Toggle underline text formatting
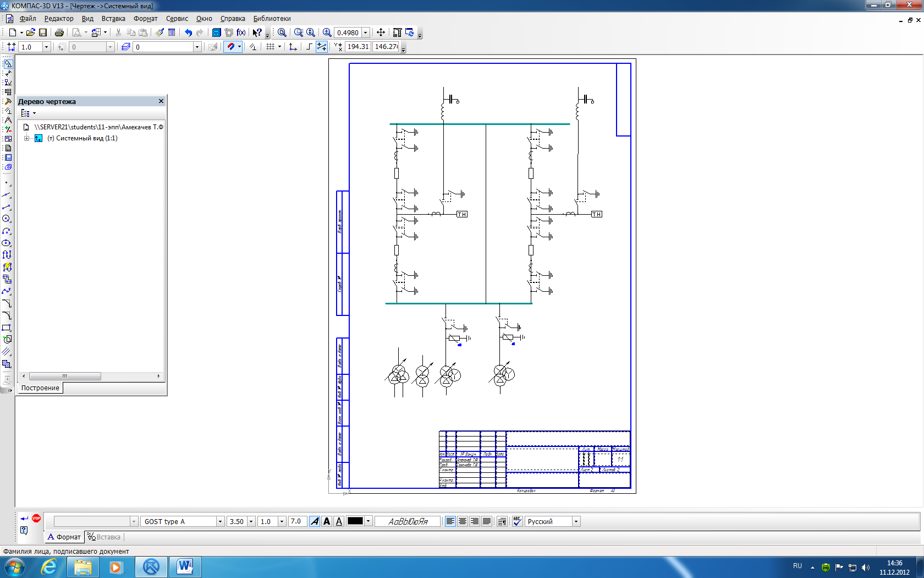The image size is (924, 578). tap(339, 521)
